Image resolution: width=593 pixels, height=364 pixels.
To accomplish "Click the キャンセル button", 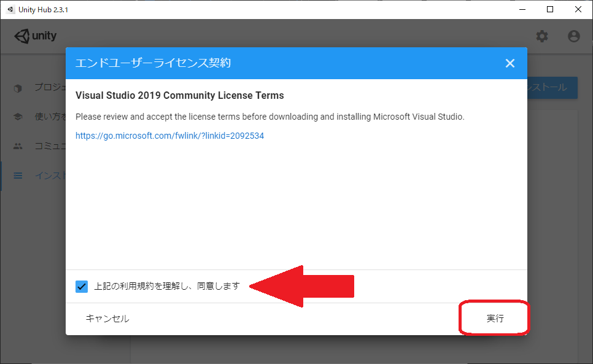I will pos(107,319).
